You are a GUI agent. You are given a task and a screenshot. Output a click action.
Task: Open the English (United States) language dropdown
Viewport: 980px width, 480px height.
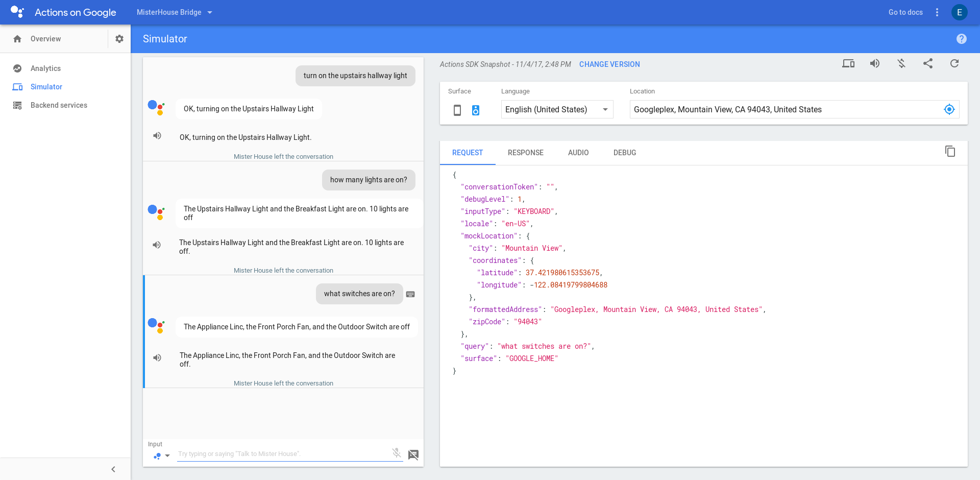557,109
